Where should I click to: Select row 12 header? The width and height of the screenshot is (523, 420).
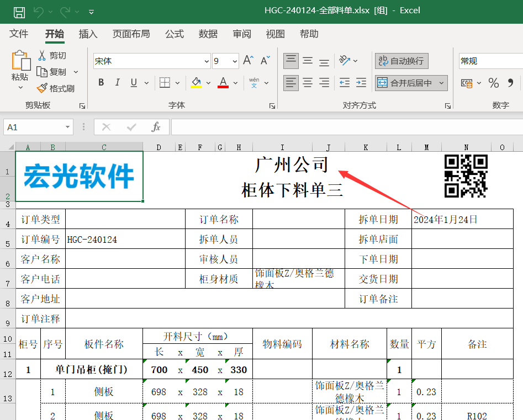coord(7,369)
